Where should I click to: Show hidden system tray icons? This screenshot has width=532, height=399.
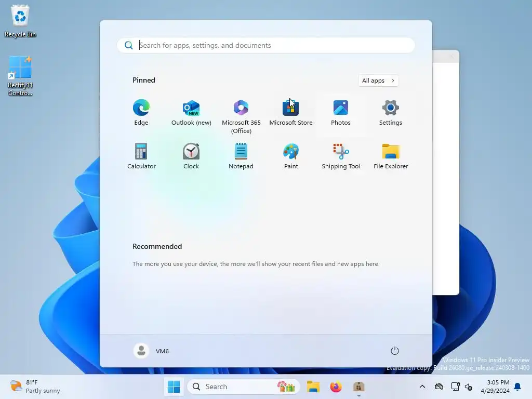[x=422, y=387]
